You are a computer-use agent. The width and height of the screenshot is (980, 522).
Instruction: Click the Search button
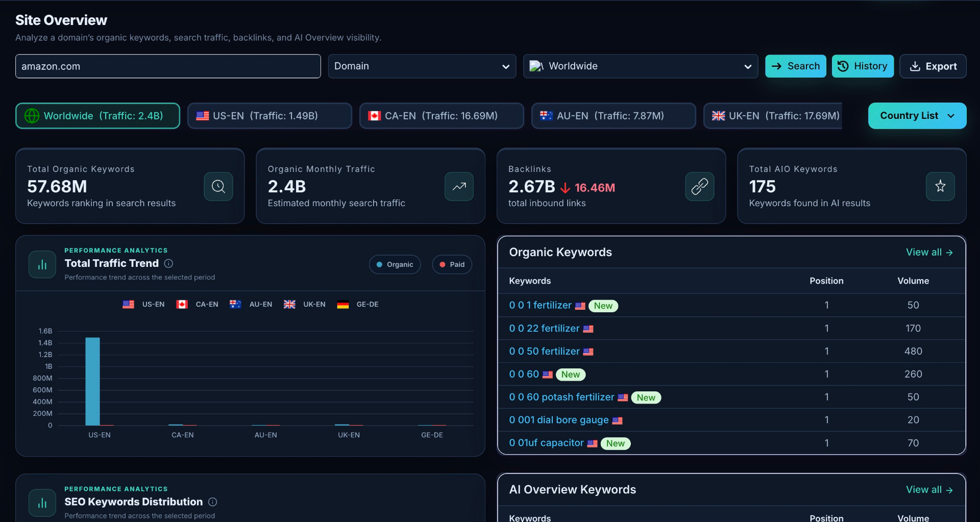[x=796, y=66]
